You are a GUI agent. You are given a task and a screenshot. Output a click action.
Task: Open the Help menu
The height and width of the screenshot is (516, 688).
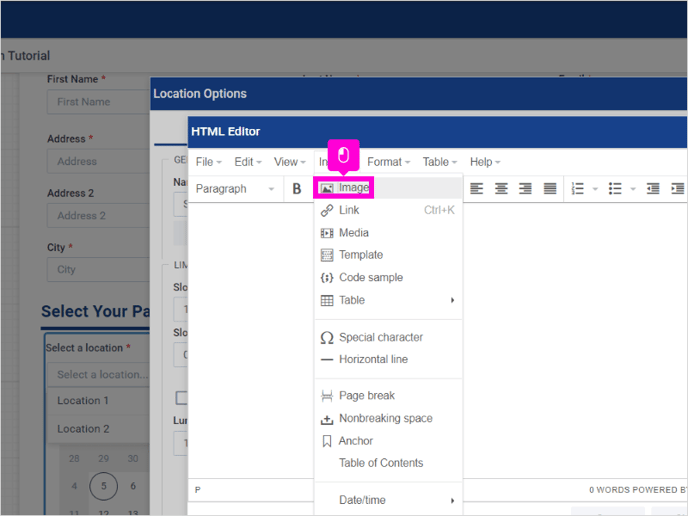[485, 162]
